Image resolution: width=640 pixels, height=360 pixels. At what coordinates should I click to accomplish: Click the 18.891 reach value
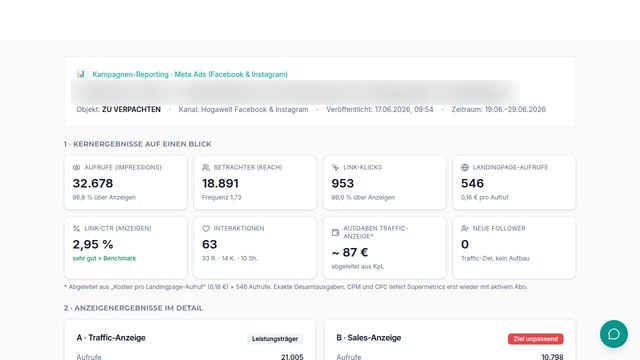tap(220, 183)
